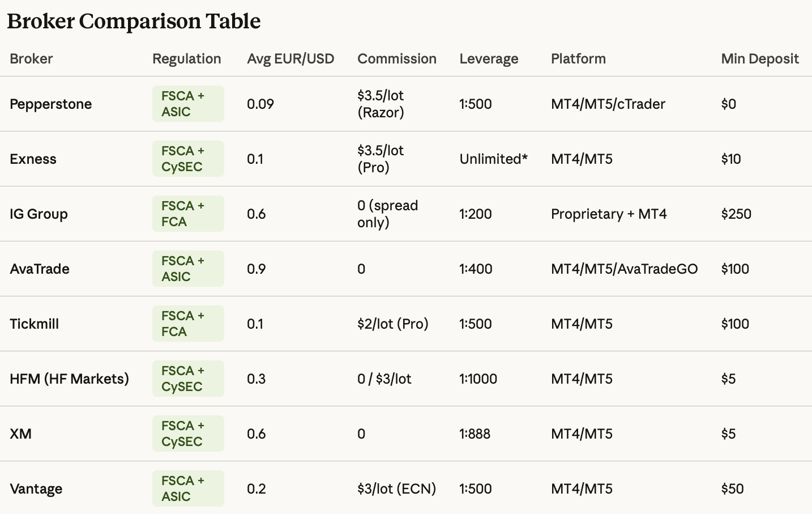Select the "$3.5/lot (Razor)" commission cell
This screenshot has height=514, width=812.
click(381, 104)
